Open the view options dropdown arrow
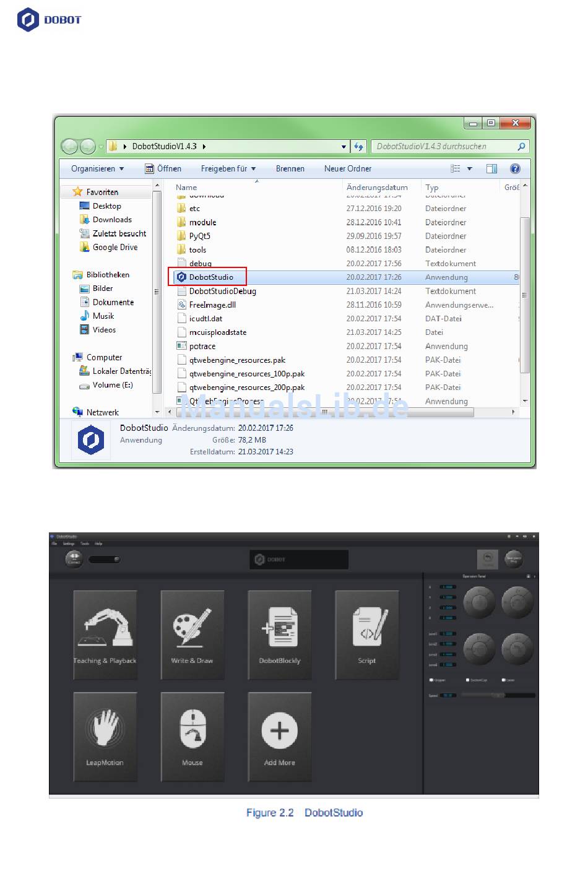This screenshot has width=588, height=879. coord(469,168)
